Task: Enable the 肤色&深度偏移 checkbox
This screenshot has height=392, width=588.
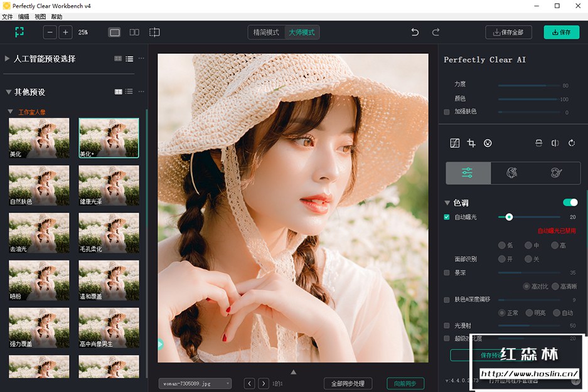Action: pyautogui.click(x=447, y=300)
